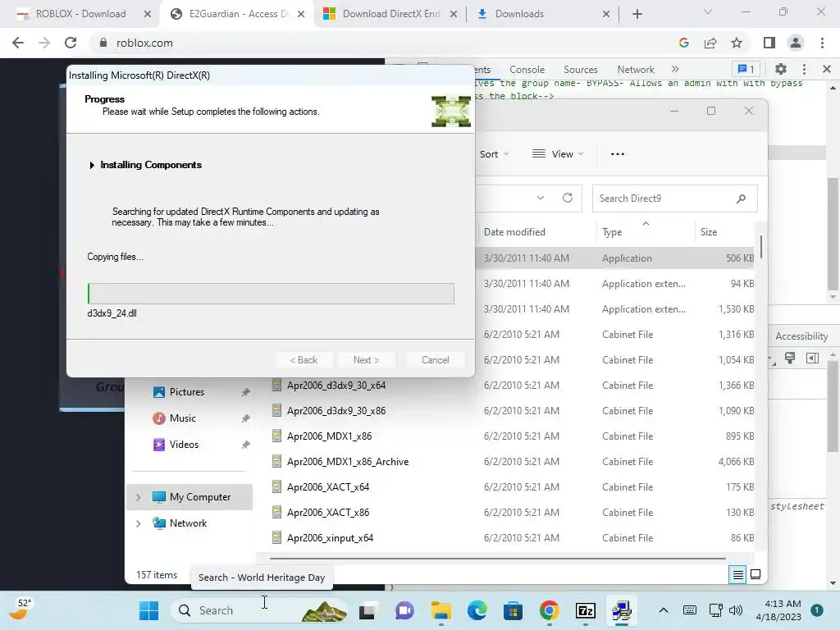Open DevTools Network tab
Screen dimensions: 840x630
636,70
